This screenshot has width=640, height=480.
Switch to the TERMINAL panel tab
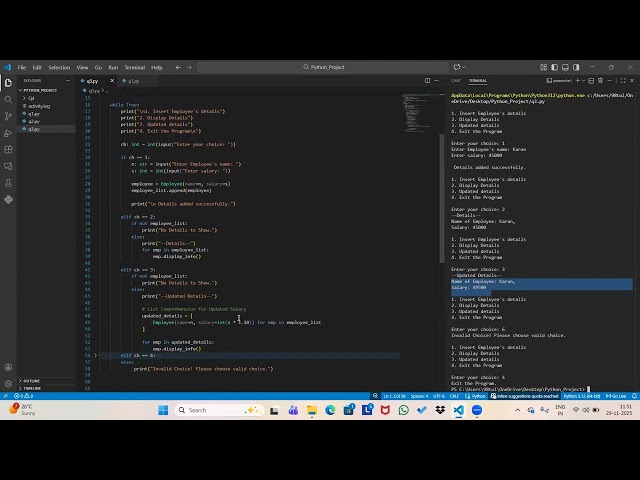tap(478, 81)
